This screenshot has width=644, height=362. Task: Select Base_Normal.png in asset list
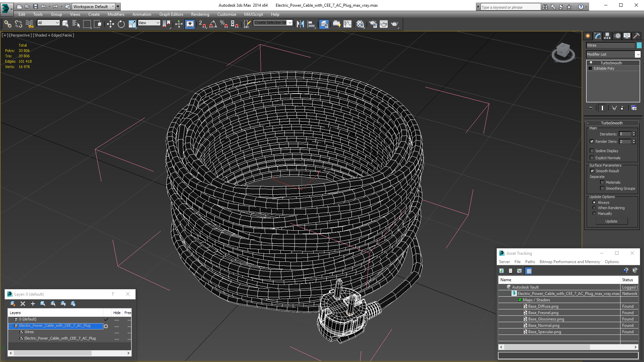(543, 325)
